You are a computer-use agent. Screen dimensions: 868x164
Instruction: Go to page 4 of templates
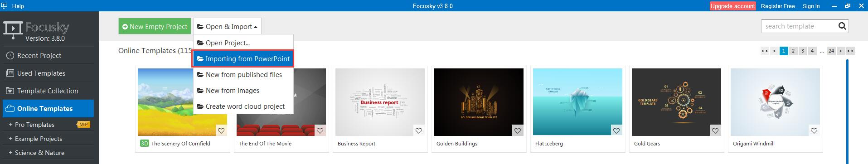[x=812, y=51]
